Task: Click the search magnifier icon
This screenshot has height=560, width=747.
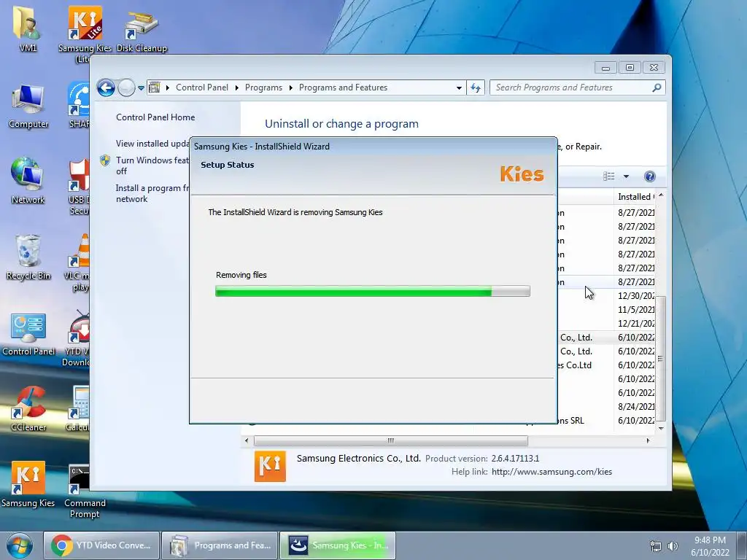Action: [x=657, y=87]
